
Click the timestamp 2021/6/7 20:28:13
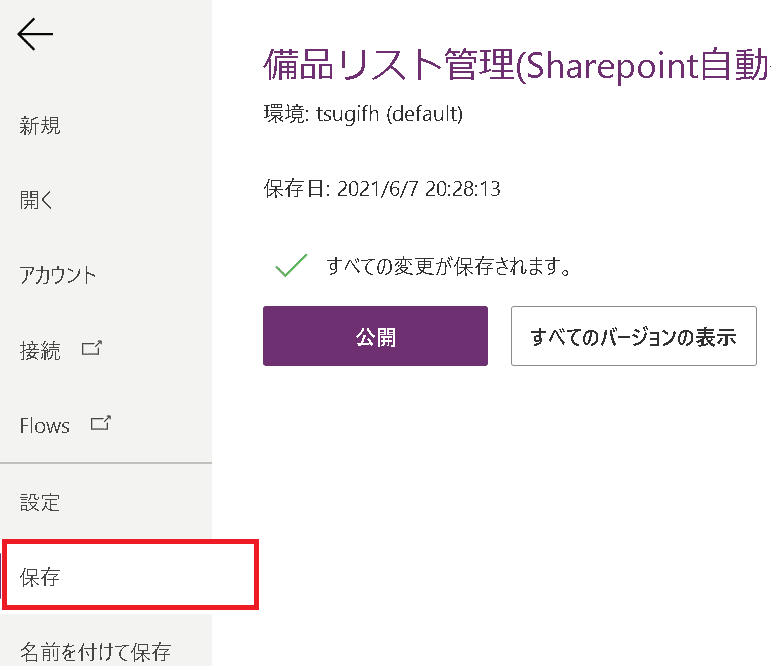click(419, 188)
